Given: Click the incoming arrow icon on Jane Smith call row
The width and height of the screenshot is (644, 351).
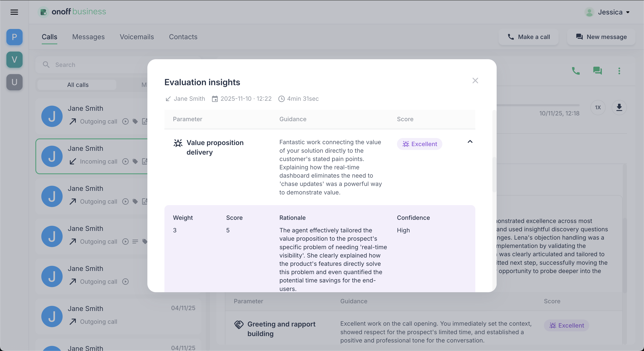Looking at the screenshot, I should [73, 161].
